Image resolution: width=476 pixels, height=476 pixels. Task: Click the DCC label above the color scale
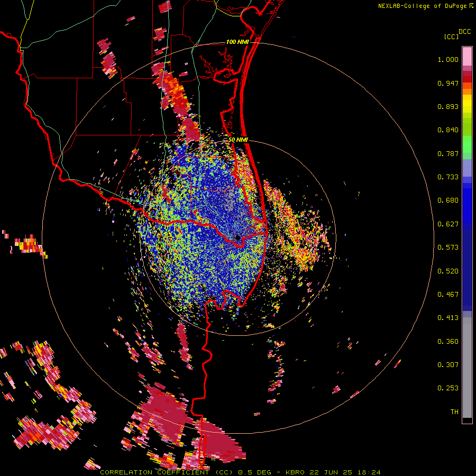point(464,32)
